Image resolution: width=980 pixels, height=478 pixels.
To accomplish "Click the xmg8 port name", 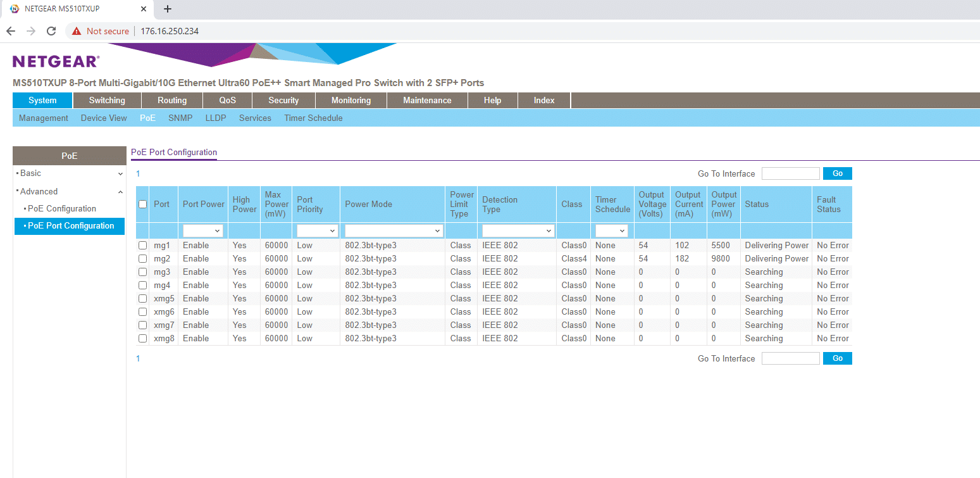I will click(164, 338).
